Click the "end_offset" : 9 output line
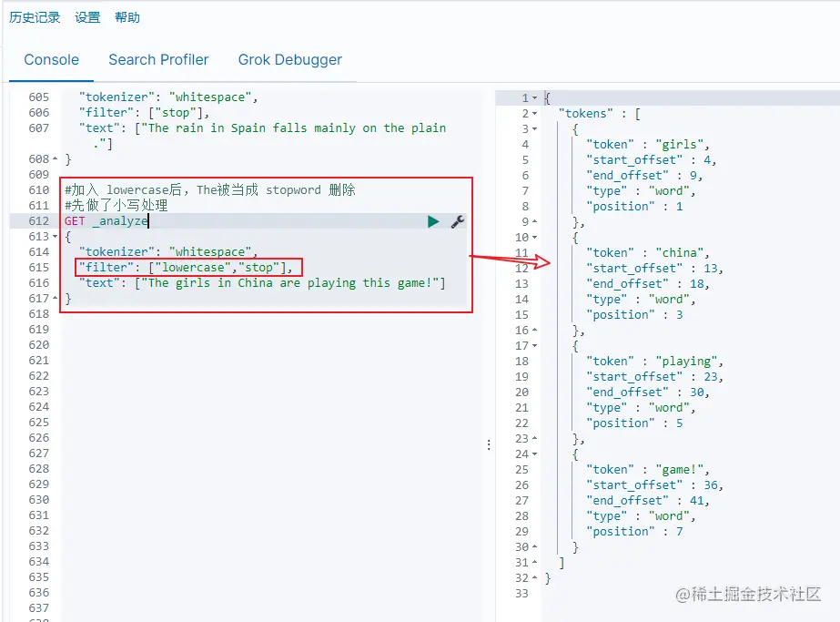The width and height of the screenshot is (840, 622). 644,176
